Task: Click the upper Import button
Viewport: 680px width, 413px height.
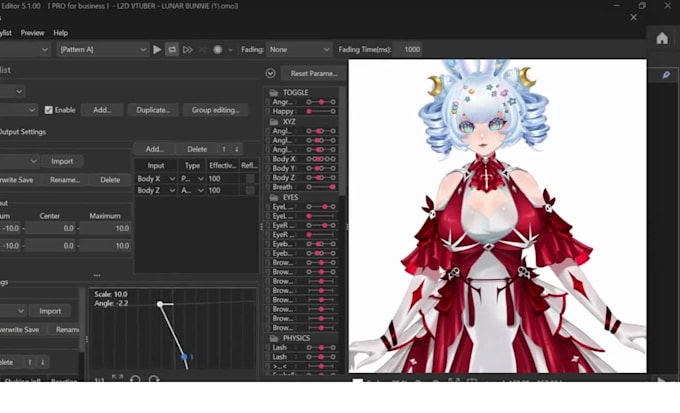Action: (x=62, y=161)
